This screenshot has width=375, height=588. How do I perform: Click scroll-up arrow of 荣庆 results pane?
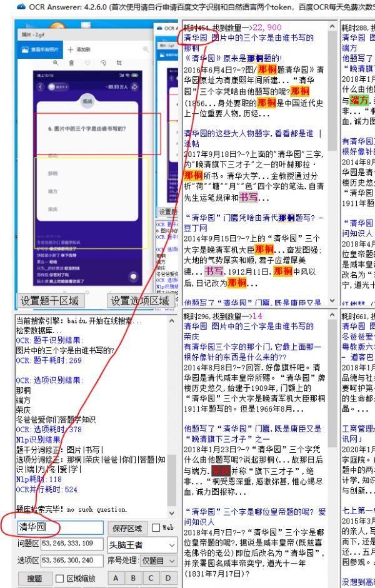tap(332, 316)
